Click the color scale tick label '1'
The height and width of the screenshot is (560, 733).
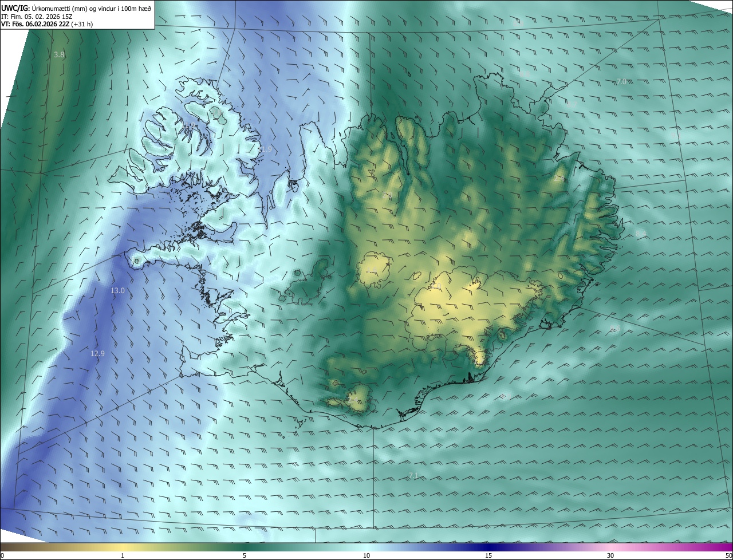pyautogui.click(x=123, y=555)
